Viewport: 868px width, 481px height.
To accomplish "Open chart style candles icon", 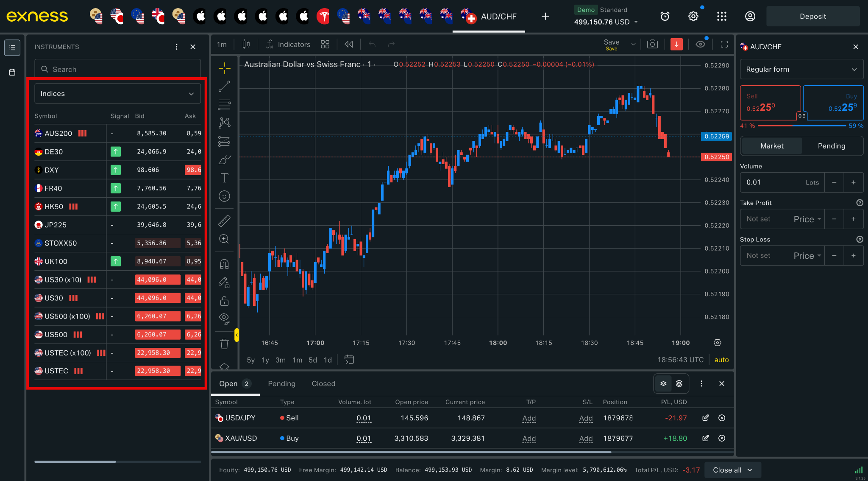I will (x=246, y=44).
